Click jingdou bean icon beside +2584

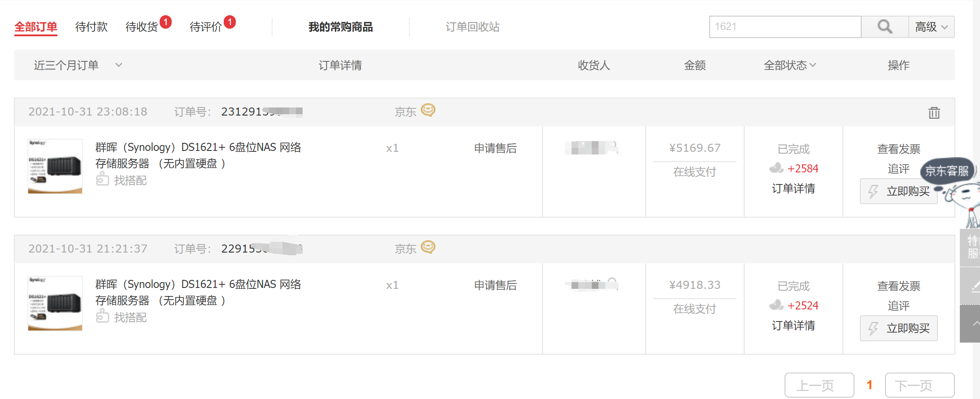[776, 168]
